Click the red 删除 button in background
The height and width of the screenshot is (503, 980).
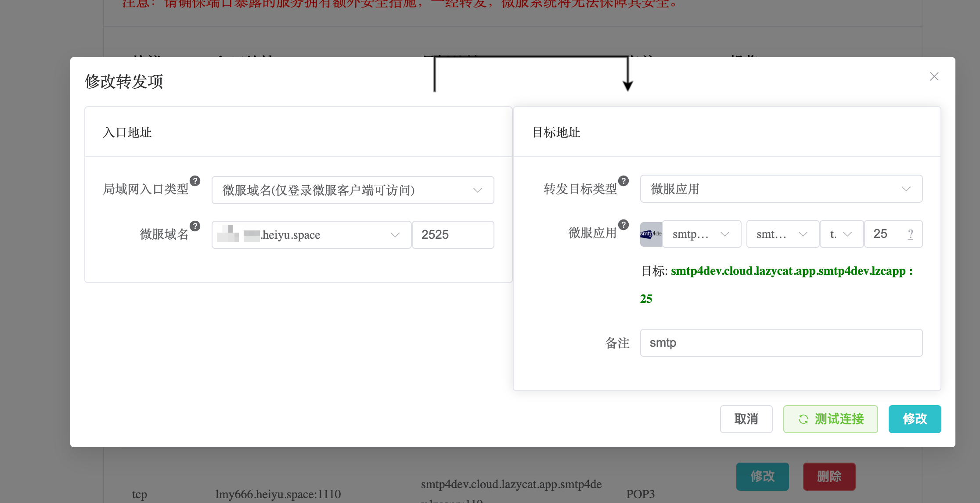[x=829, y=476]
